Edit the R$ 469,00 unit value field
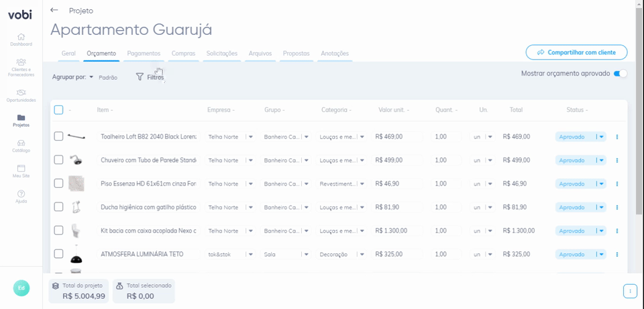 point(397,137)
